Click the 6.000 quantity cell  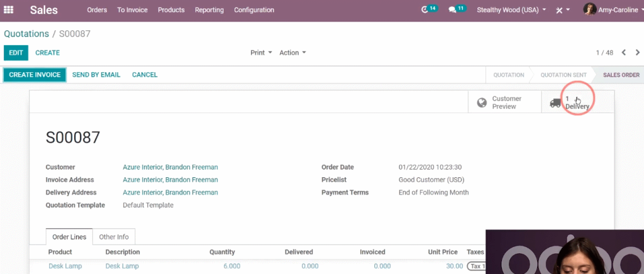point(232,266)
